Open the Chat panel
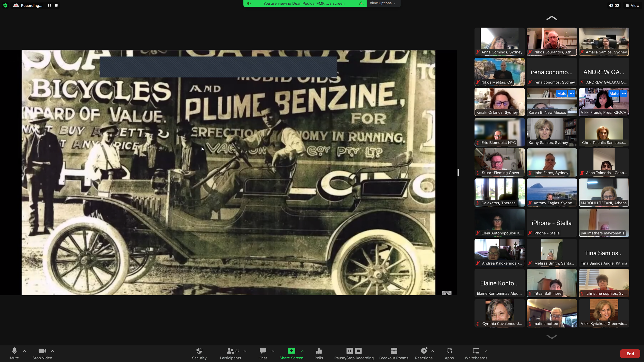 point(262,351)
